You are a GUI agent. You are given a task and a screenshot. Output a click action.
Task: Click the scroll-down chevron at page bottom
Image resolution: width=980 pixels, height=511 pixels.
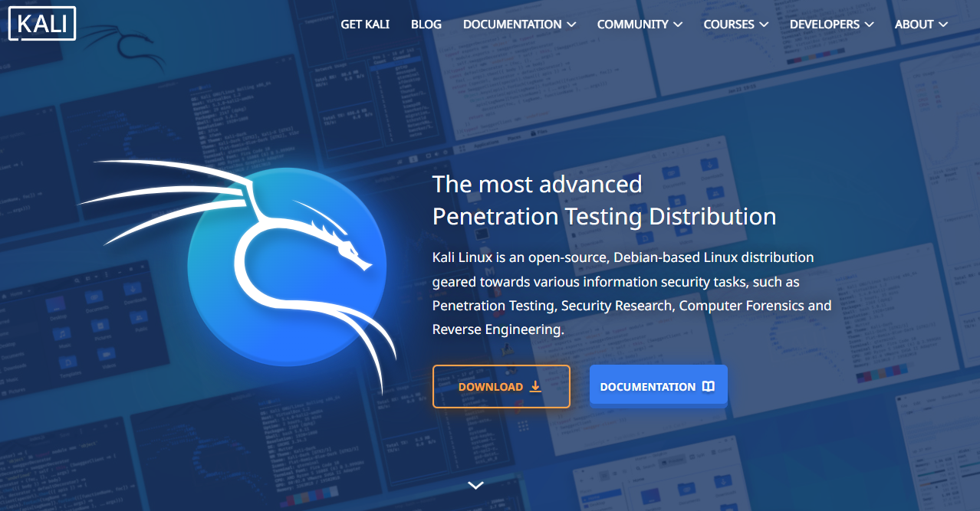(x=475, y=485)
